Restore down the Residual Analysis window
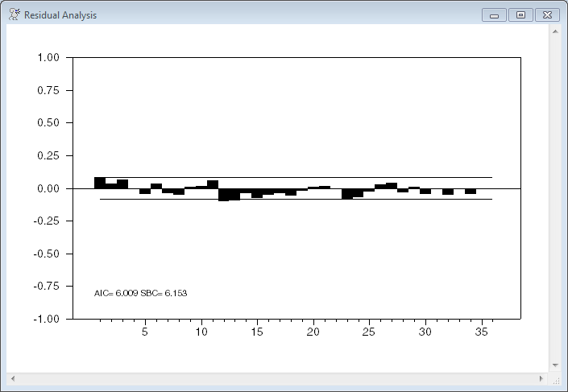Viewport: 568px width, 392px height. tap(520, 14)
